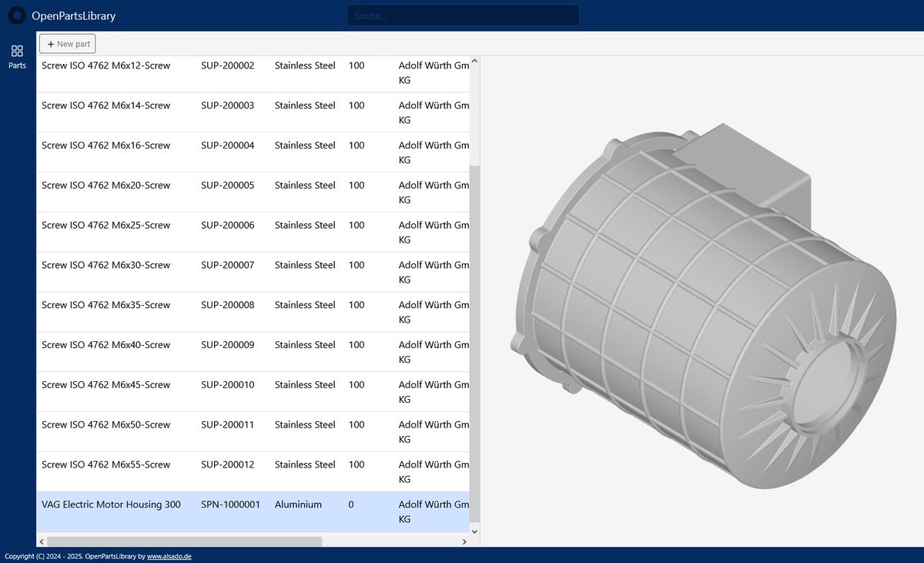This screenshot has width=924, height=563.
Task: Select row Screw ISO 4762 M6x45-Screw
Action: 253,393
